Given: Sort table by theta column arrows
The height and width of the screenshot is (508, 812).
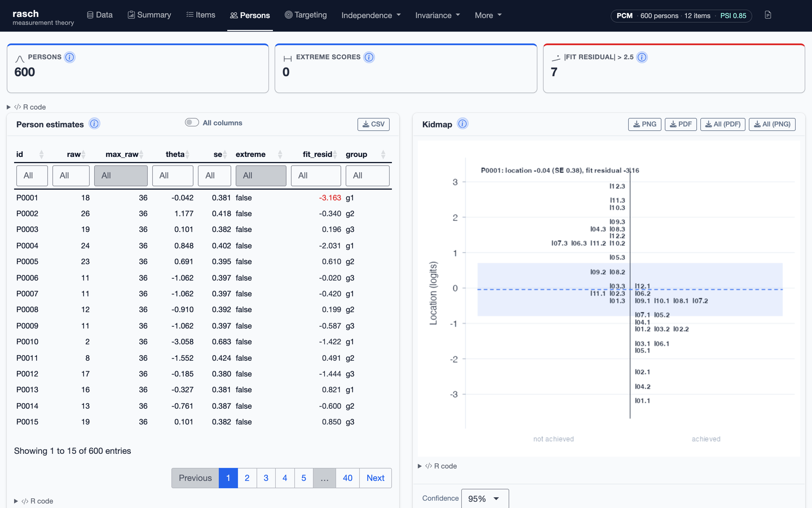Looking at the screenshot, I should tap(187, 155).
